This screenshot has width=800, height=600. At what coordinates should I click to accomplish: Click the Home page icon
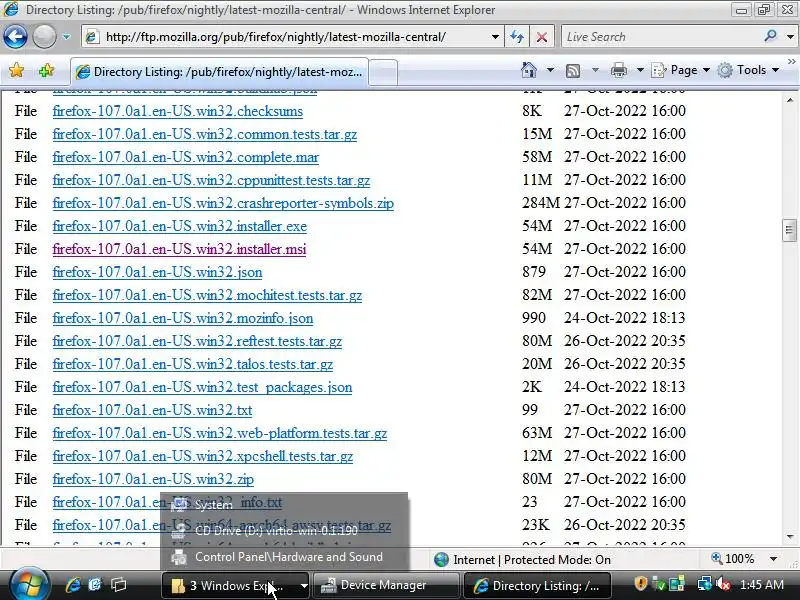(x=529, y=70)
